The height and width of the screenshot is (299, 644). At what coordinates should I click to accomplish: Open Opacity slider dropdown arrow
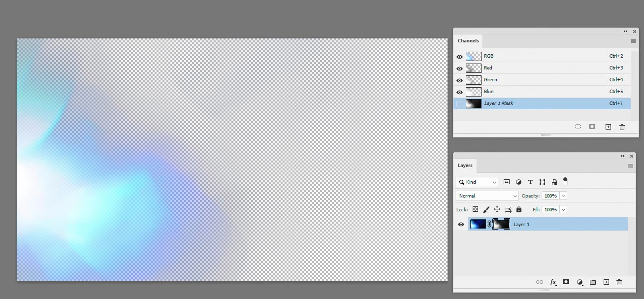pos(564,196)
